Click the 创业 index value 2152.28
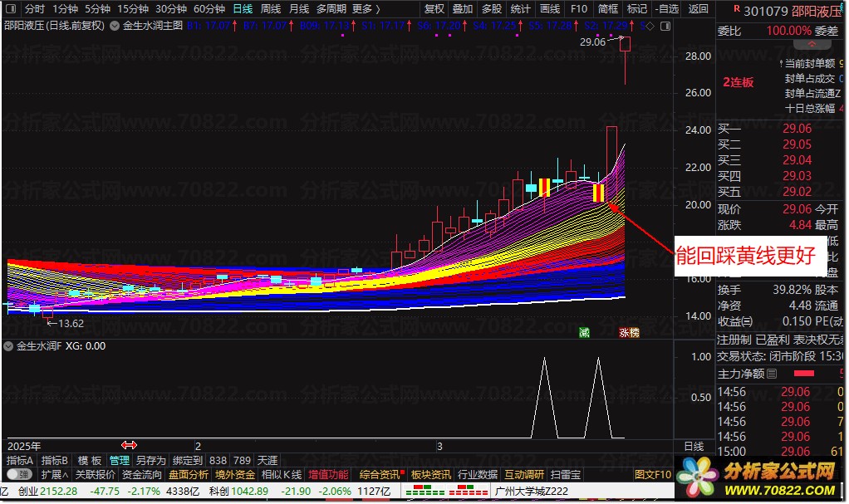 coord(58,491)
